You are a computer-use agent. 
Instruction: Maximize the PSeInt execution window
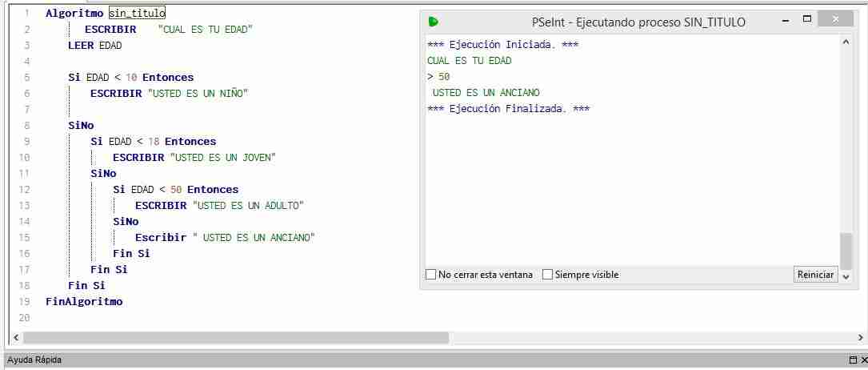pyautogui.click(x=807, y=19)
